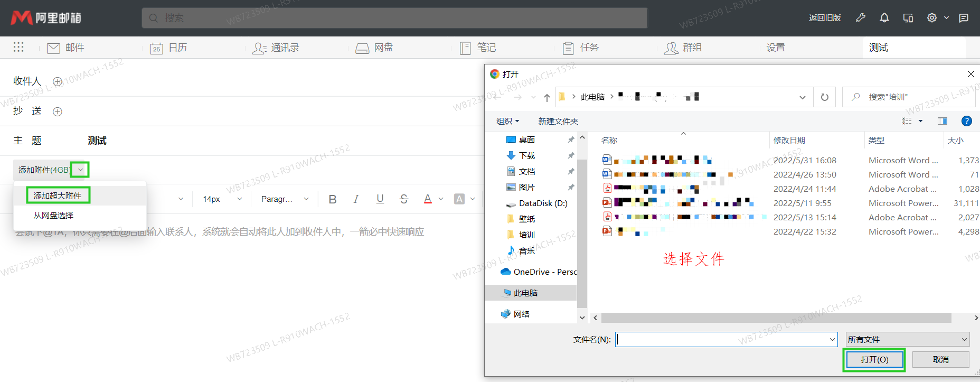Click the search magnifier icon in mail header
The image size is (980, 382).
coord(154,18)
